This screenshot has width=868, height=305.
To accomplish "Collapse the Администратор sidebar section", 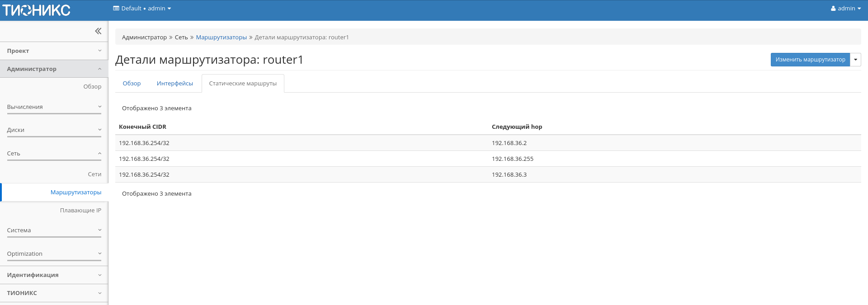I will point(54,69).
